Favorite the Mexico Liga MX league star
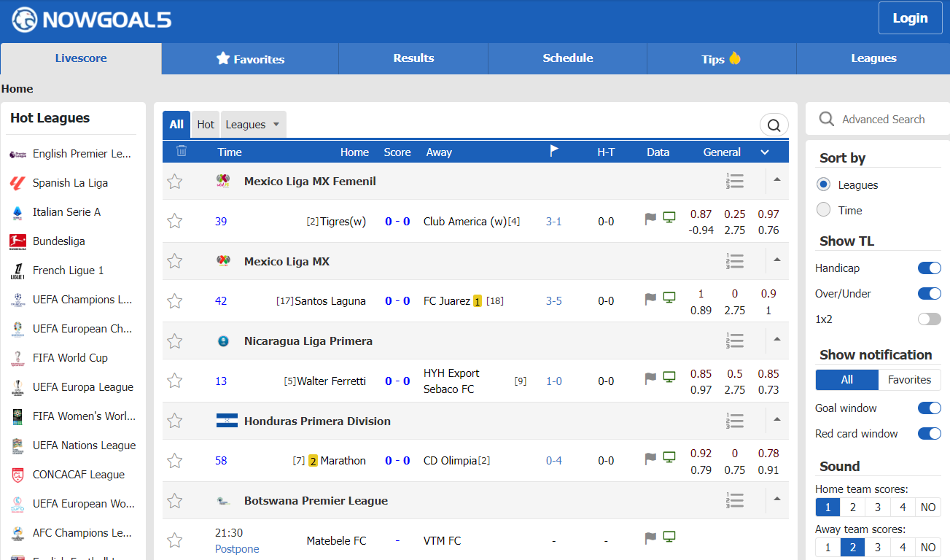The width and height of the screenshot is (950, 560). coord(174,261)
